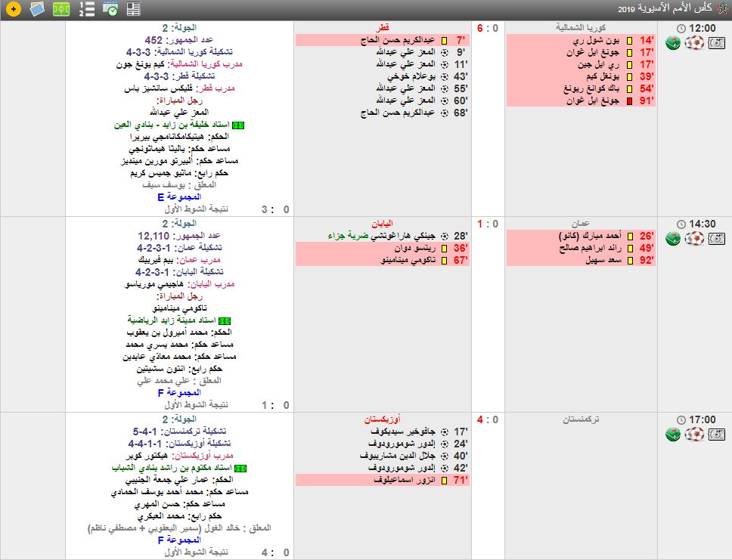The height and width of the screenshot is (560, 732).
Task: Select team name اليابان
Action: tap(383, 224)
